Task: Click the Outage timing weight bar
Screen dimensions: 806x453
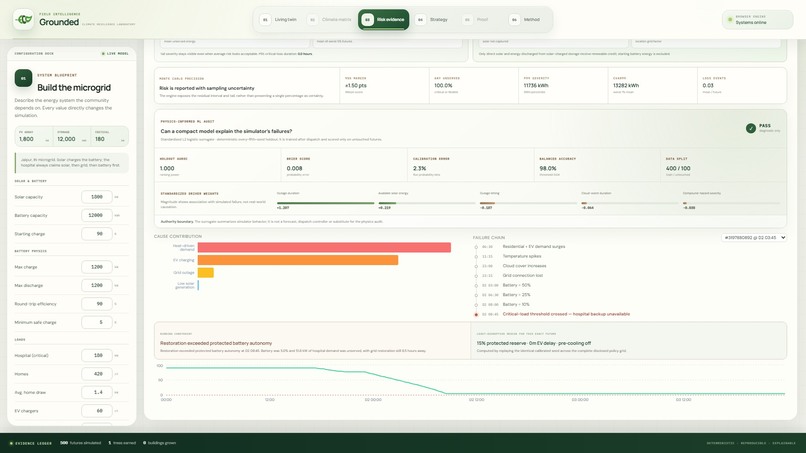Action: pos(528,203)
